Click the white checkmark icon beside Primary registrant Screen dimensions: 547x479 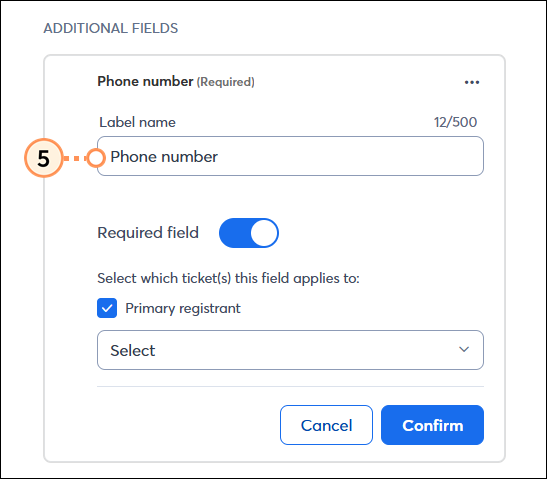click(x=107, y=308)
